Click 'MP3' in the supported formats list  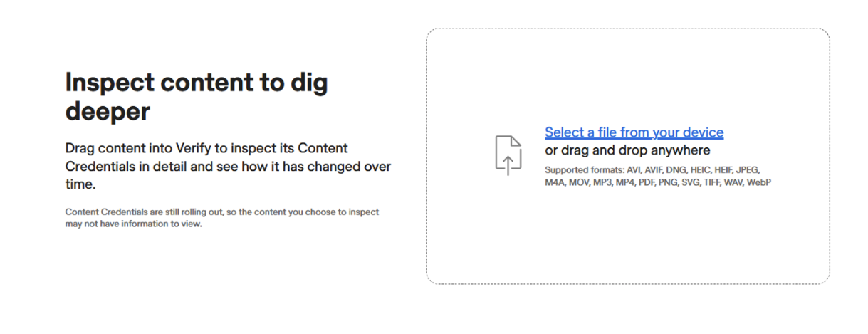click(x=602, y=182)
